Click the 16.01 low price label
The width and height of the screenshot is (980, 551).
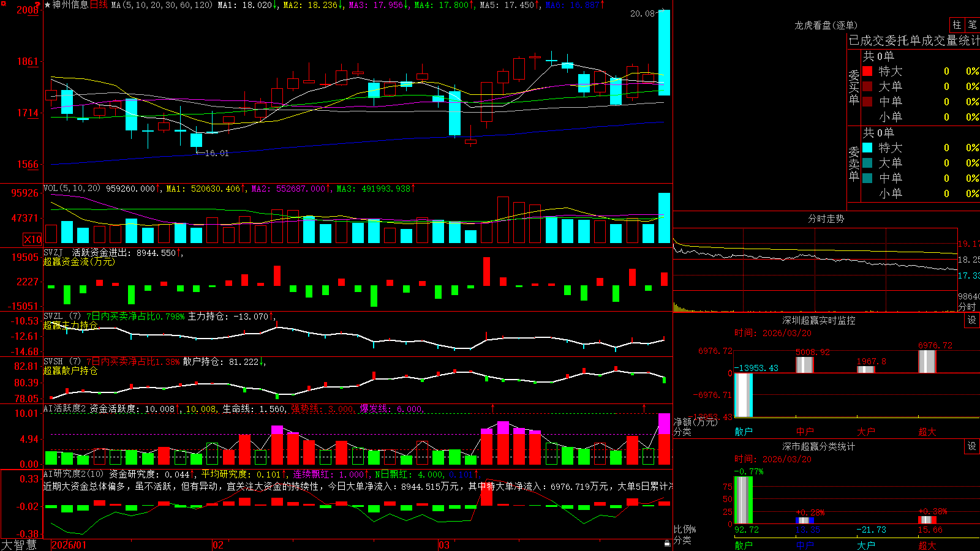pyautogui.click(x=217, y=153)
